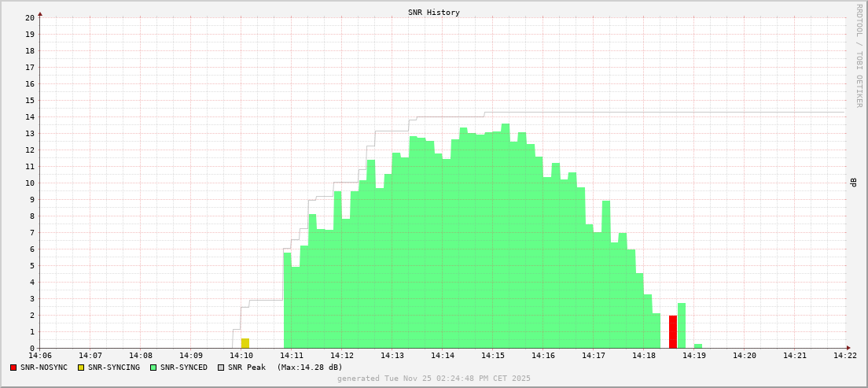
Task: Click the green SNR-SYNCED legend swatch
Action: pos(153,368)
